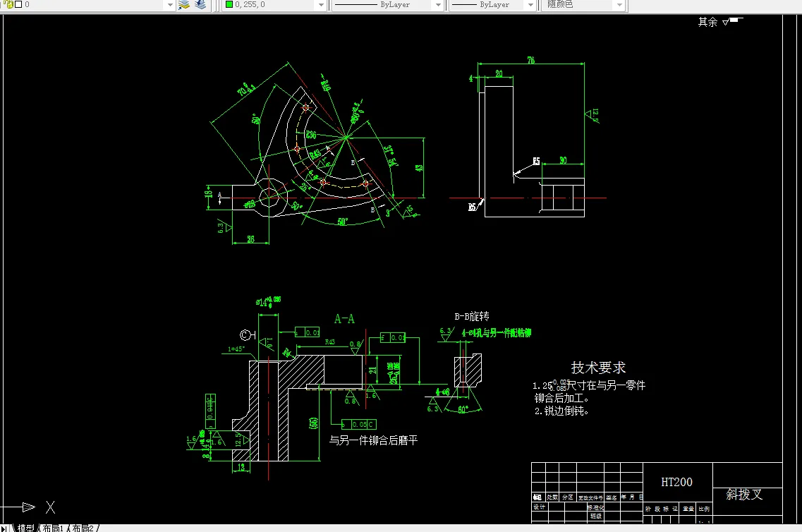Open the 随颜色 plot style dropdown

pos(619,6)
